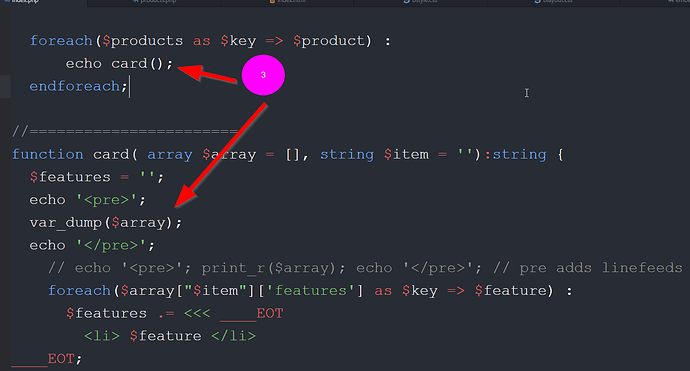Click the //===== comment separator line

(125, 131)
